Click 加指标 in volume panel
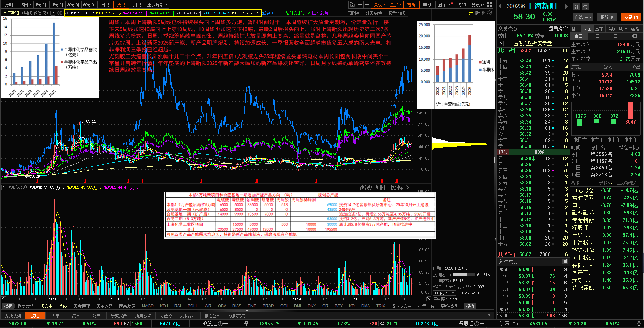This screenshot has width=644, height=328. pyautogui.click(x=381, y=187)
